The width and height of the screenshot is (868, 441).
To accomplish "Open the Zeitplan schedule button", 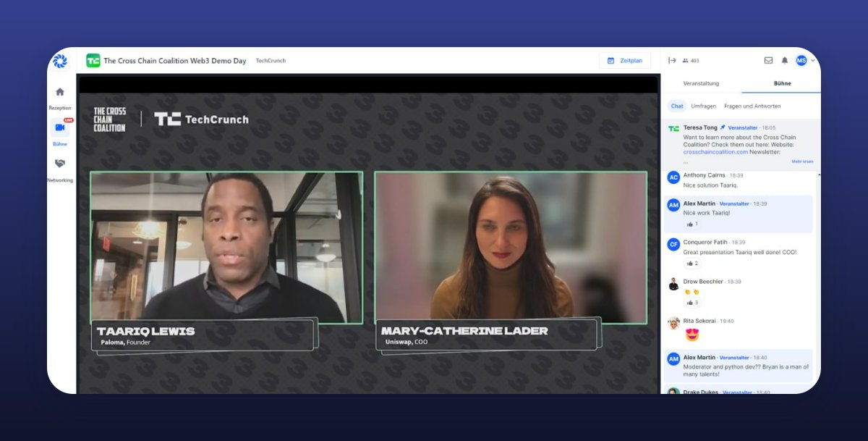I will point(625,61).
